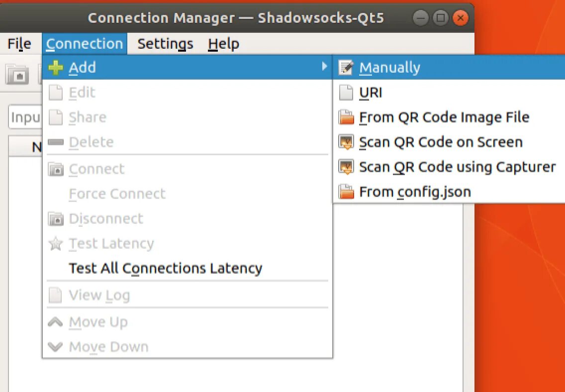Click the folder icon beside From QR Code Image File
The height and width of the screenshot is (392, 565).
[x=346, y=117]
